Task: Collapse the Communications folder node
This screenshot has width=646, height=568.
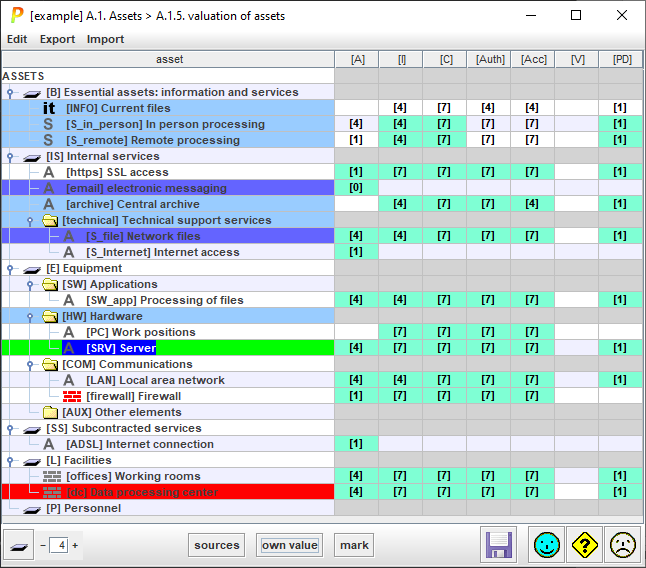Action: coord(29,364)
